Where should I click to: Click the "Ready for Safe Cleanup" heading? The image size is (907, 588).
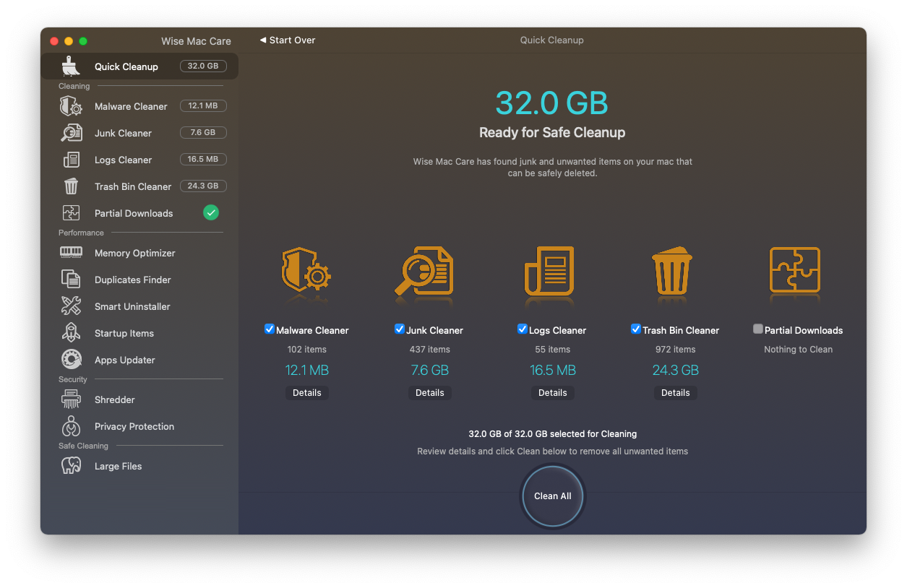[x=552, y=133]
